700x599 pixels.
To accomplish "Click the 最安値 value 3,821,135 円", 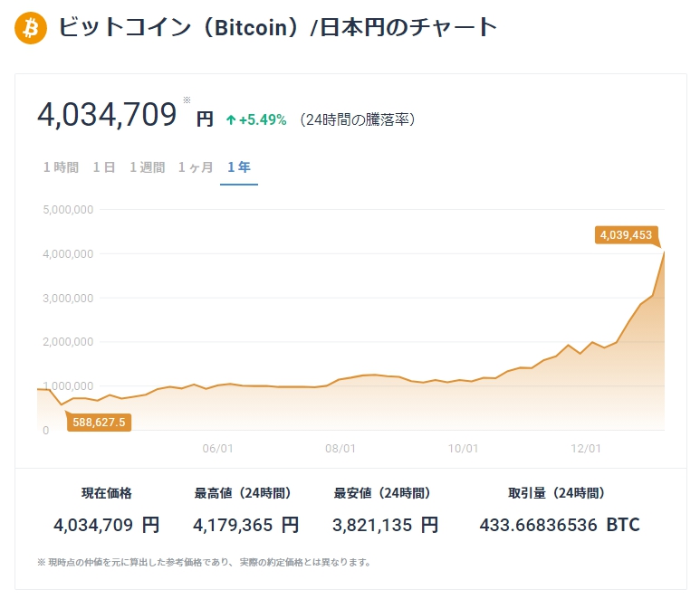I will pyautogui.click(x=385, y=525).
